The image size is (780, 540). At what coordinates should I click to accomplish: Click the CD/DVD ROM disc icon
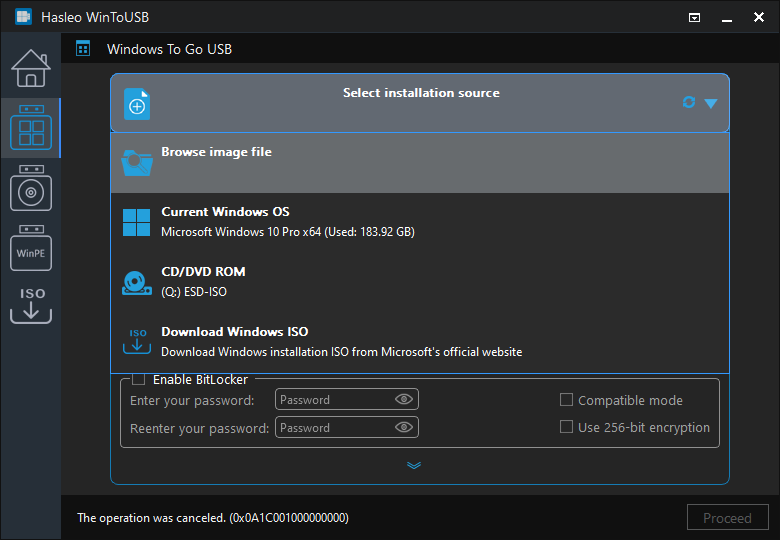tap(137, 283)
